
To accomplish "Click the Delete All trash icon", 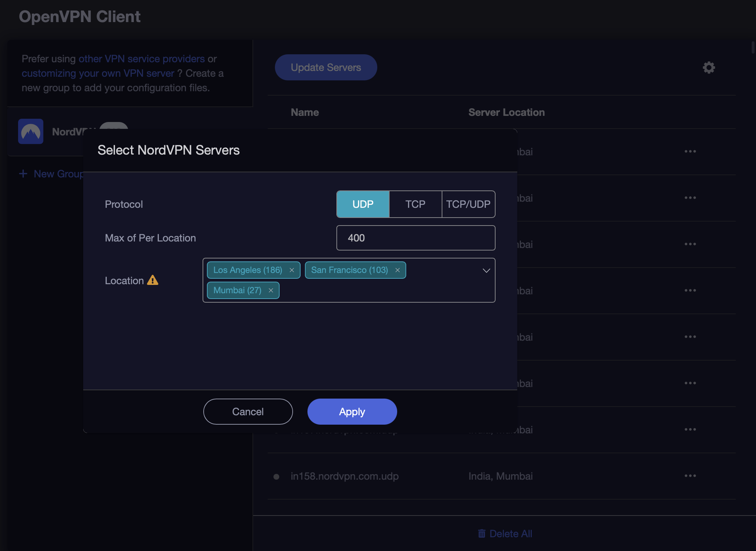I will 481,534.
